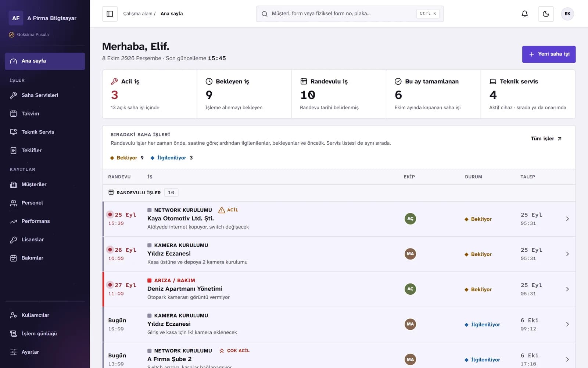Image resolution: width=588 pixels, height=368 pixels.
Task: Expand the Bugün 10:00 Yıldız Eczanesi chevron
Action: coord(567,324)
